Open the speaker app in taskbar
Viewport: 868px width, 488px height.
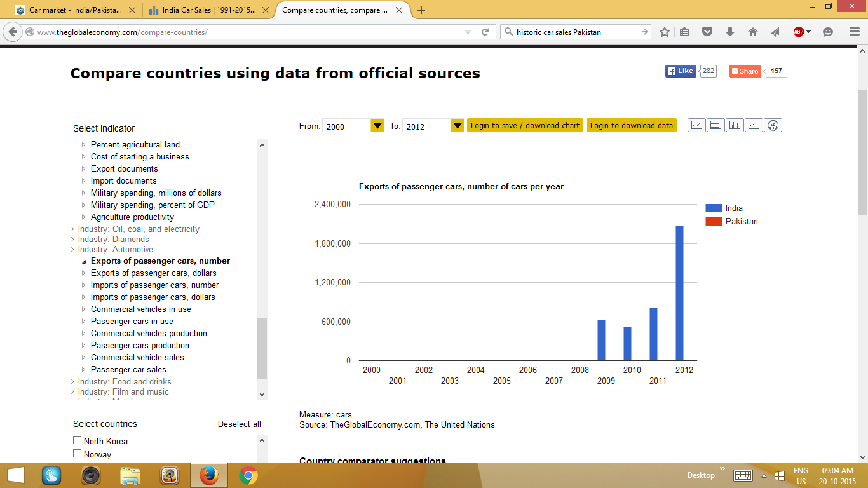(x=91, y=475)
